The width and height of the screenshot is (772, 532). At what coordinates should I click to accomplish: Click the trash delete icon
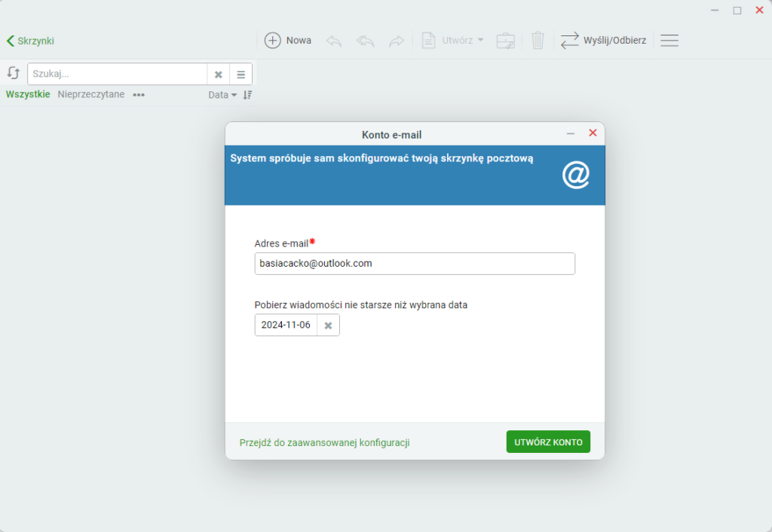pos(538,41)
